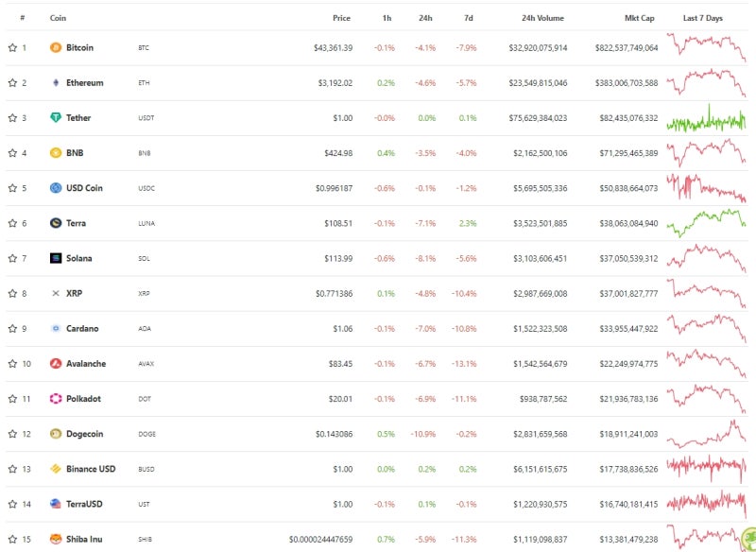The height and width of the screenshot is (552, 756).
Task: Select Bitcoin's price $43,361.39
Action: pos(334,47)
